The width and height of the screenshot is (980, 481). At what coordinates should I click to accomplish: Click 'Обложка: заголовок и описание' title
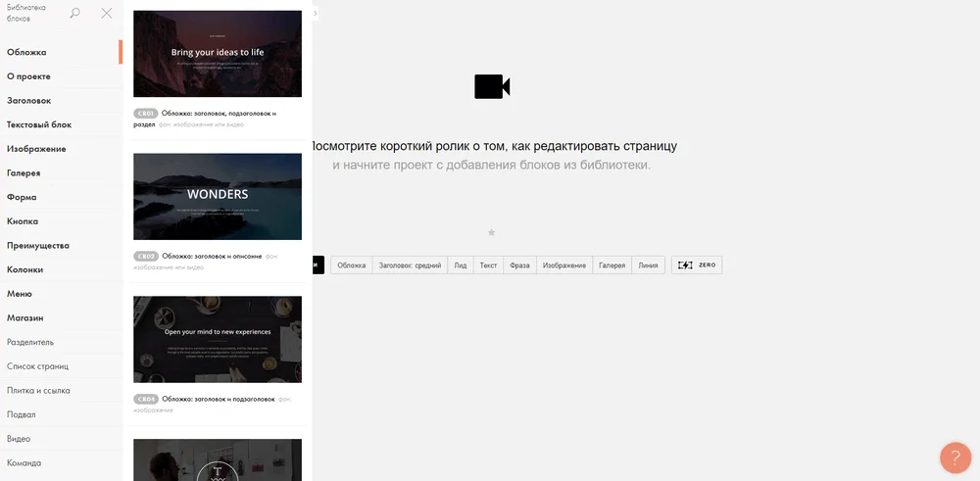click(212, 256)
